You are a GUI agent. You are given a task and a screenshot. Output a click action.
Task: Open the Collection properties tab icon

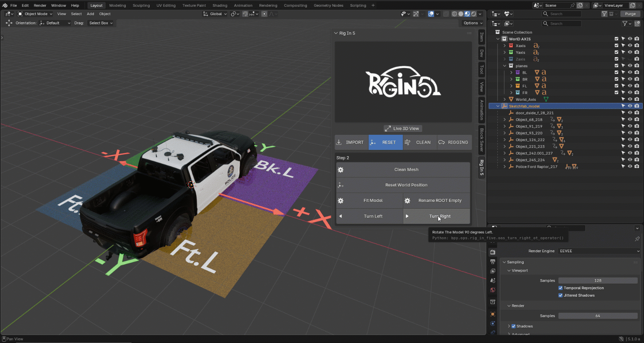click(493, 302)
